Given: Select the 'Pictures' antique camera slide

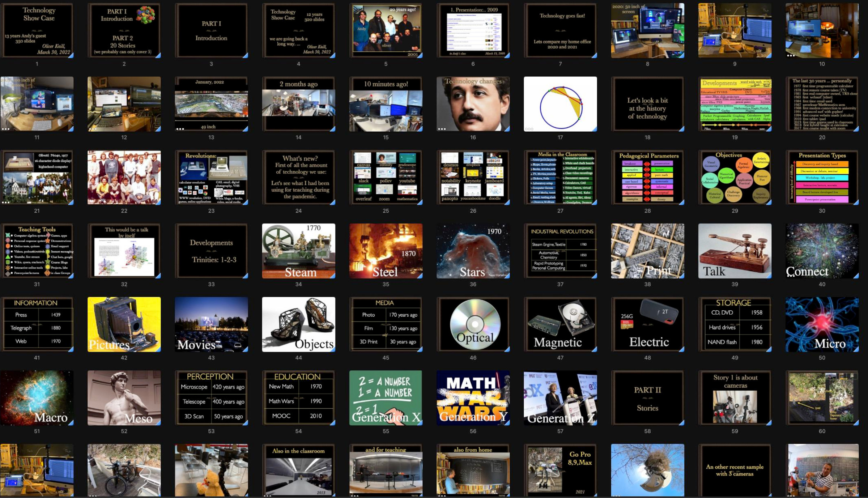Looking at the screenshot, I should click(124, 324).
